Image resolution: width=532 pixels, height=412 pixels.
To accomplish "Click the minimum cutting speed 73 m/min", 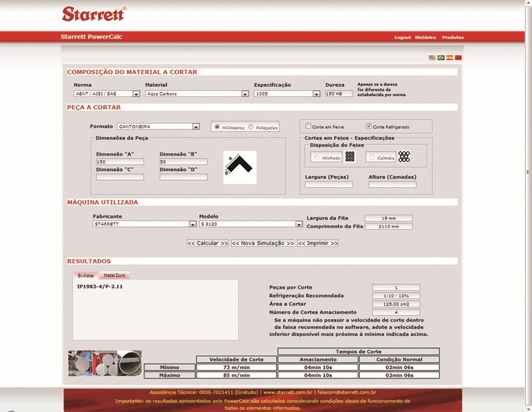I will 237,367.
